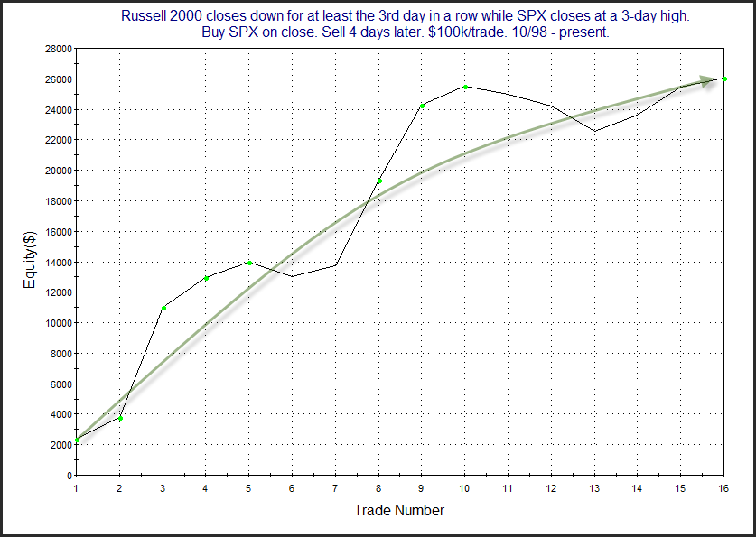Click the y-axis label 16000
The width and height of the screenshot is (756, 537).
pyautogui.click(x=58, y=232)
